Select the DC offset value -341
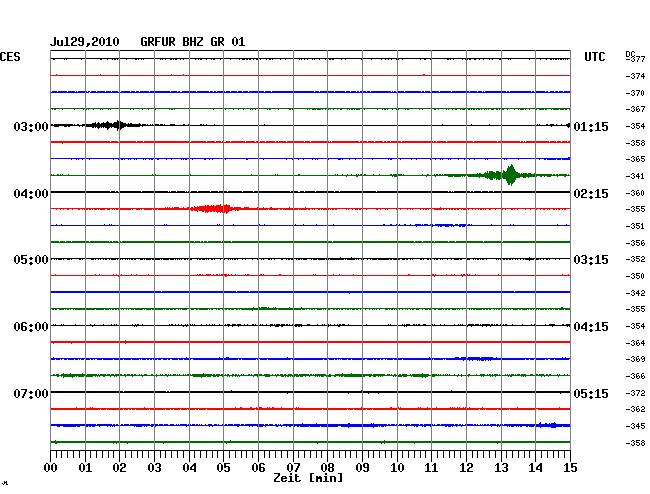 coord(635,176)
